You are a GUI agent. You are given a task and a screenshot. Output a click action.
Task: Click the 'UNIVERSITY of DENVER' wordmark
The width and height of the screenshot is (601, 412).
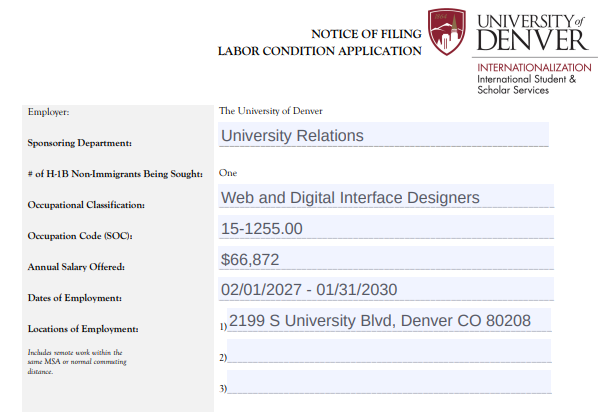tap(532, 33)
